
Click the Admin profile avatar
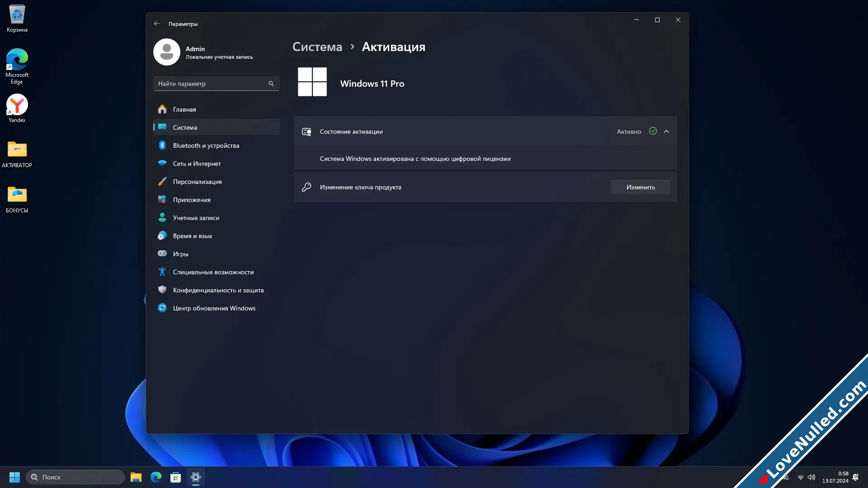(167, 52)
